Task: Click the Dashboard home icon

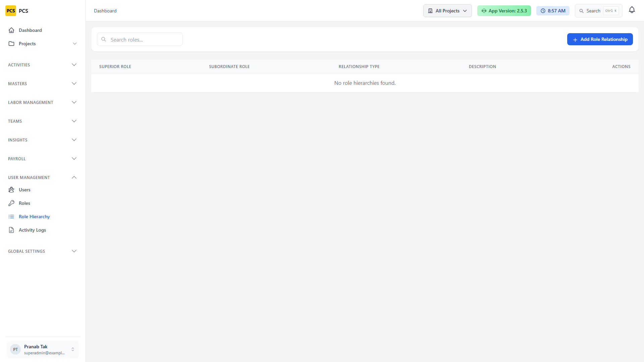Action: pos(11,30)
